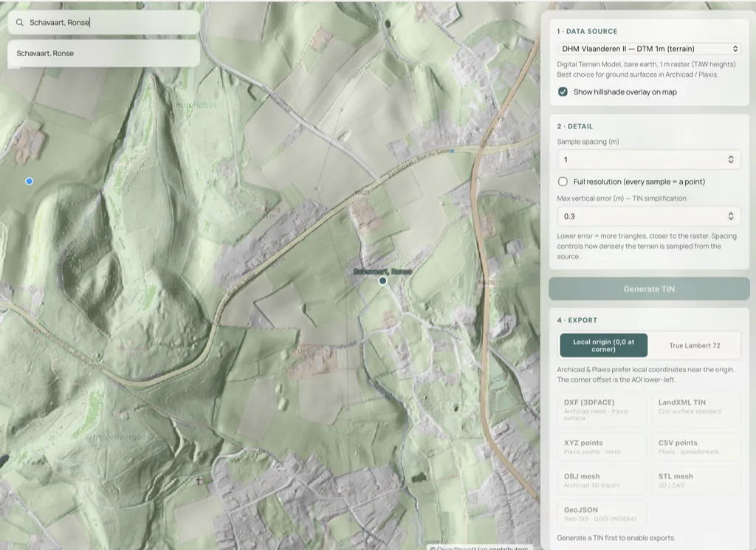The width and height of the screenshot is (756, 550).
Task: Click the Schavaart, Ronse search input field
Action: [103, 23]
